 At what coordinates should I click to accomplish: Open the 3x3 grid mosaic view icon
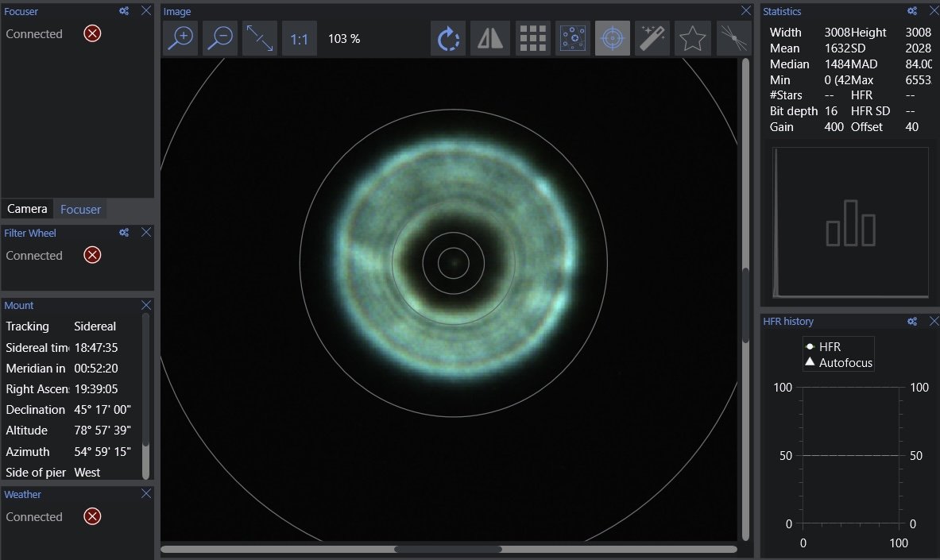click(x=532, y=38)
